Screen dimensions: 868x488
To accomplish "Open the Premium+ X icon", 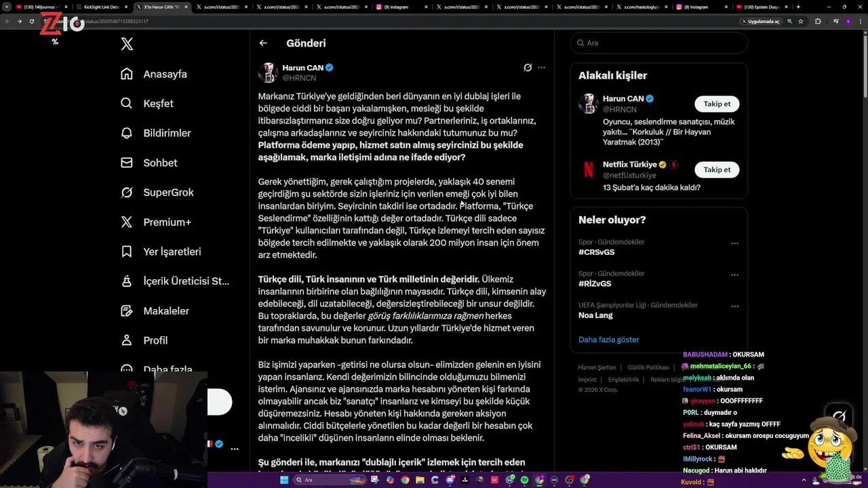I will pos(127,222).
